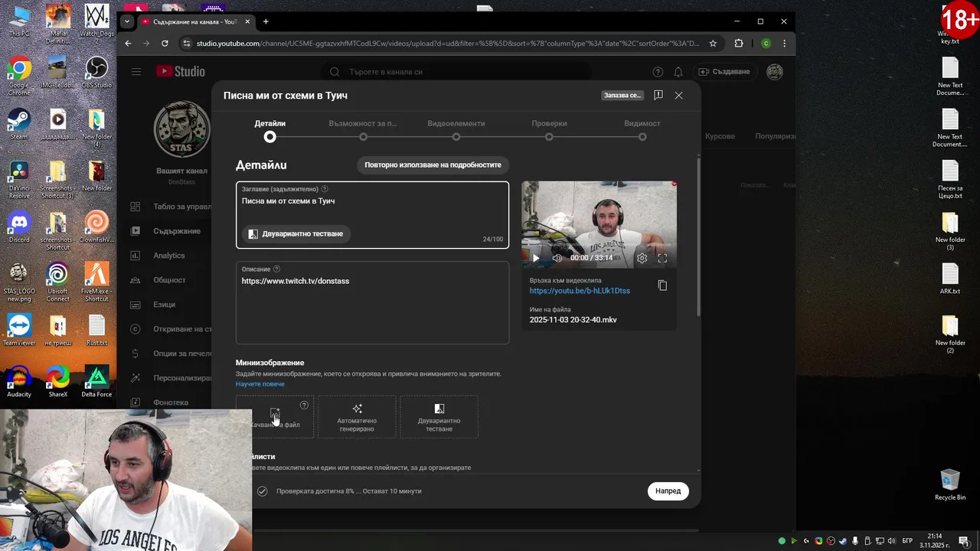Image resolution: width=980 pixels, height=551 pixels.
Task: Open the Chrome tab search dropdown
Action: (x=127, y=21)
